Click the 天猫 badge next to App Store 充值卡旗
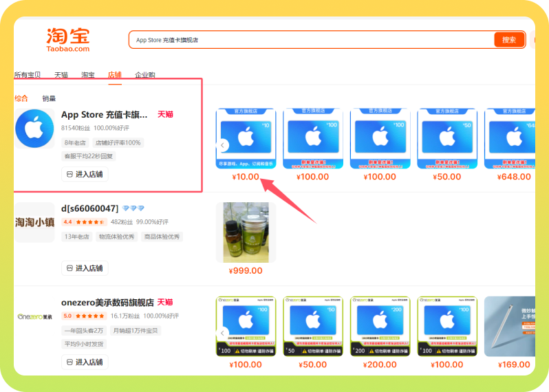 coord(165,114)
